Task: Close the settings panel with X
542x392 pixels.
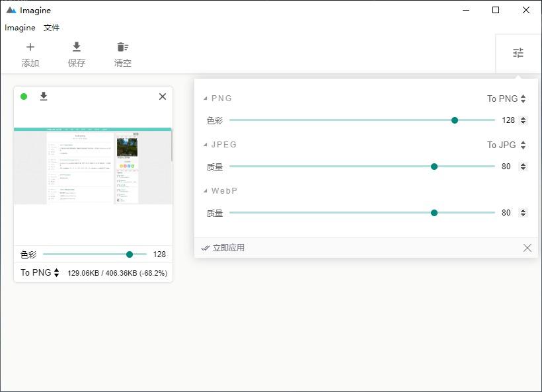Action: (x=527, y=248)
